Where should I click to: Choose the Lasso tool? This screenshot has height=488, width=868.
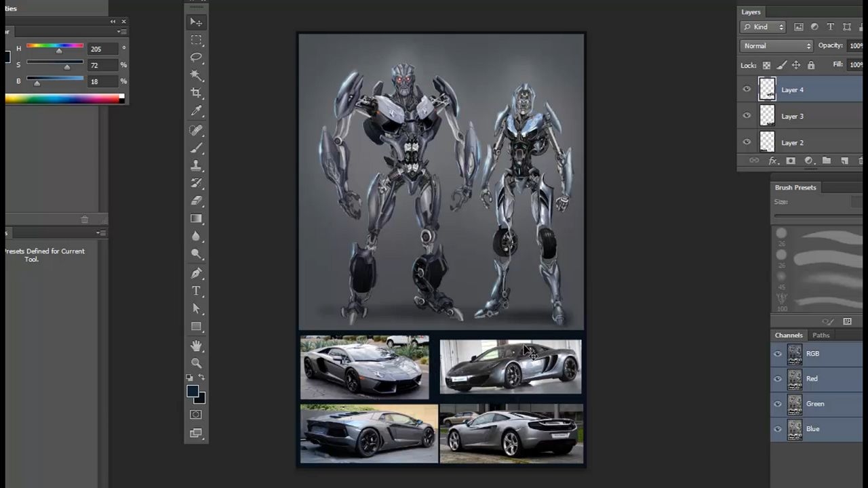(x=196, y=58)
